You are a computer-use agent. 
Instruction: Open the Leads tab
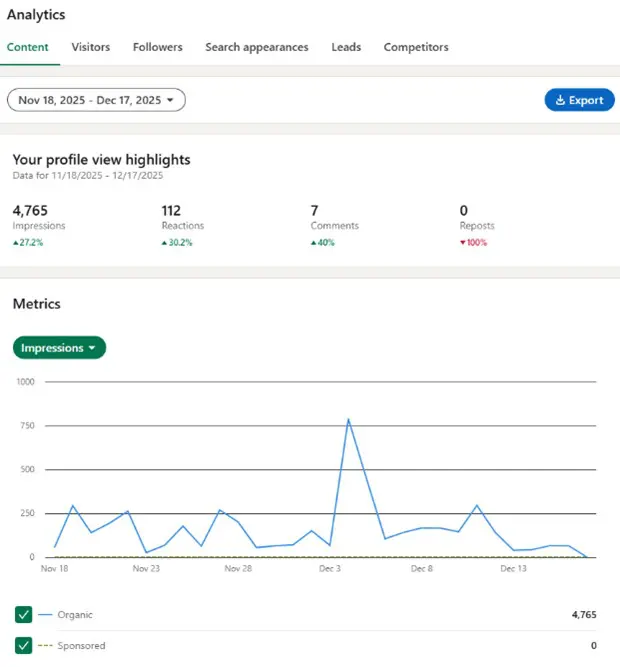tap(346, 47)
